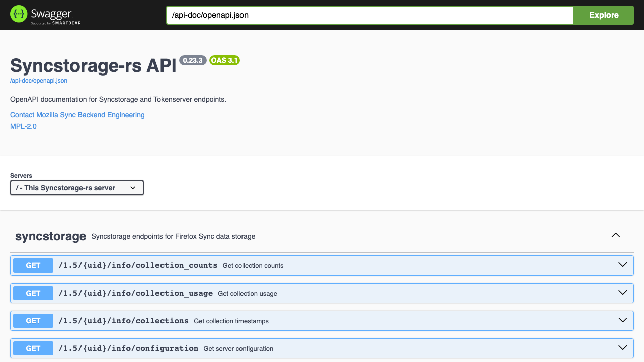Click the 0.23.3 version badge

(x=193, y=60)
